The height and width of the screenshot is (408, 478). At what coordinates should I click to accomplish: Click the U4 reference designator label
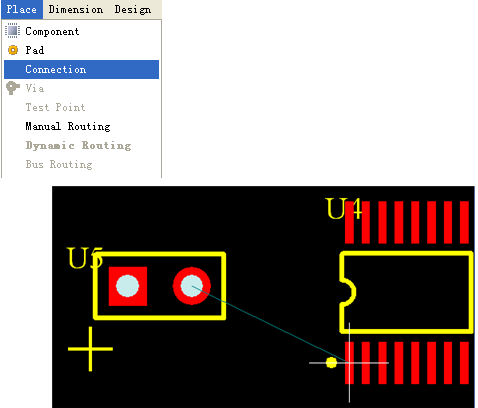(x=343, y=209)
